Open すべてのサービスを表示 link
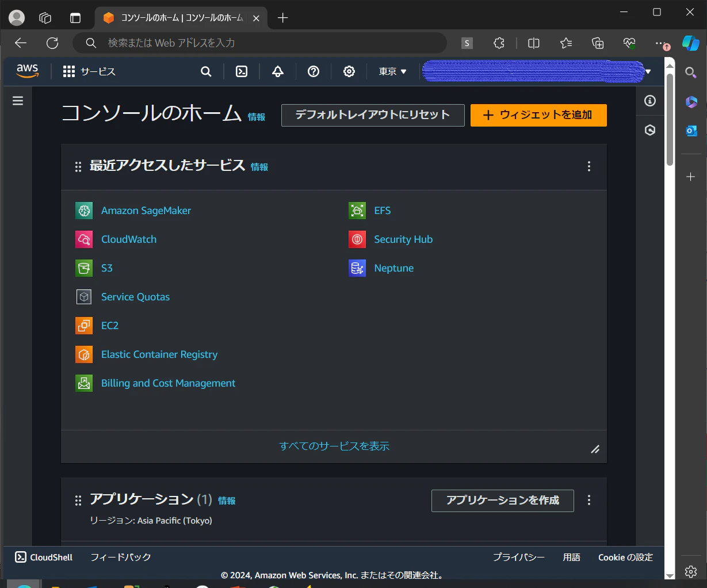The width and height of the screenshot is (707, 588). 334,446
